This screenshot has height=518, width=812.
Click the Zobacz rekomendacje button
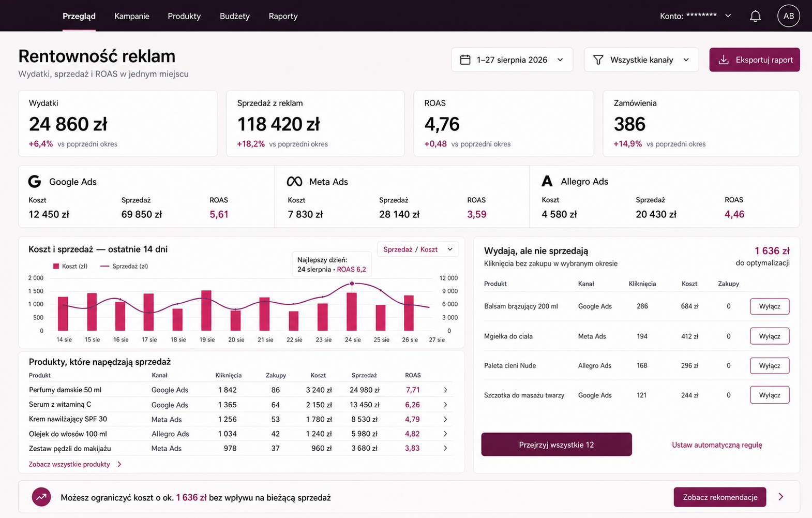coord(720,497)
